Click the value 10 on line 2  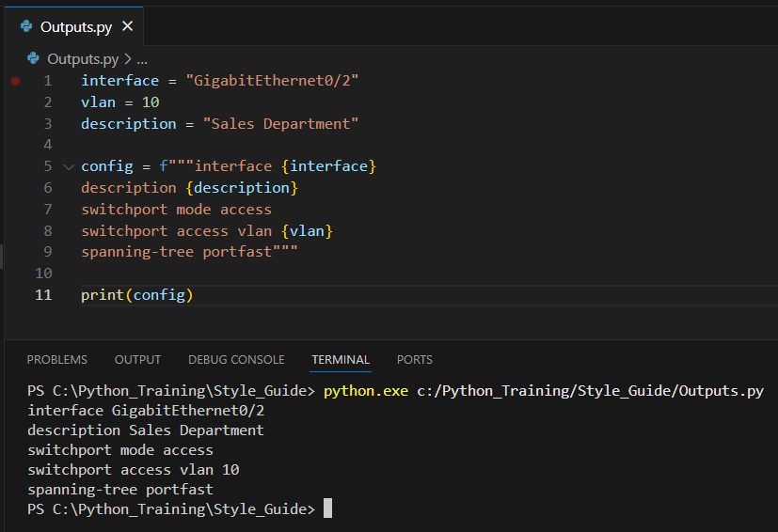tap(151, 102)
